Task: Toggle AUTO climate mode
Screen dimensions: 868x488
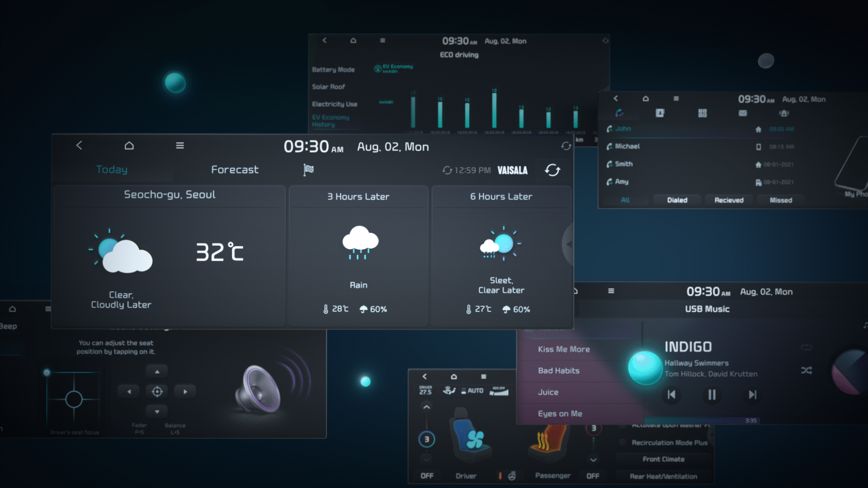Action: pyautogui.click(x=472, y=390)
